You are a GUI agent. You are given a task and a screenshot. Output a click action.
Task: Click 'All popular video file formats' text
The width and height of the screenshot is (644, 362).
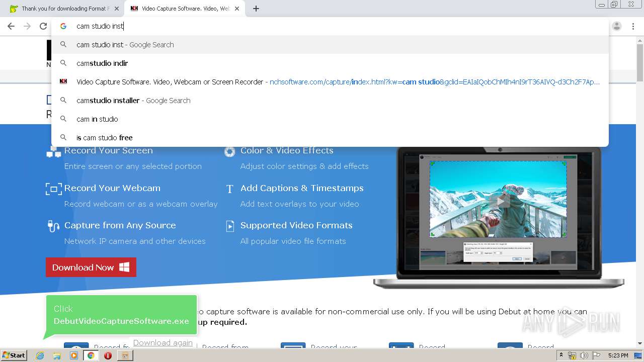293,241
